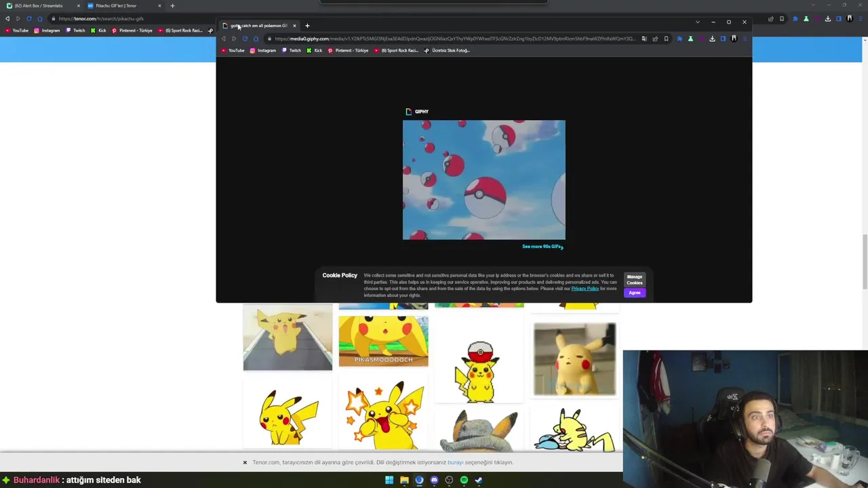Select the media0.giphy.com address bar
The width and height of the screenshot is (868, 488).
point(454,39)
